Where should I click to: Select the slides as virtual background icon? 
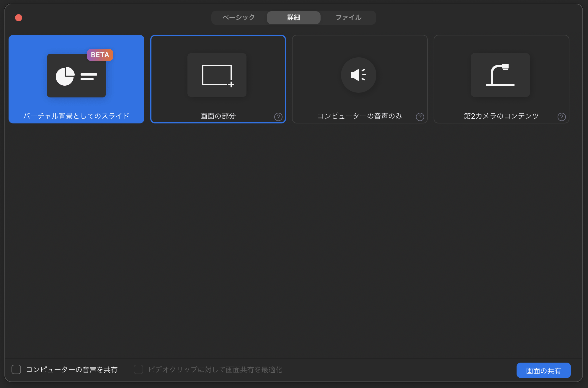coord(76,76)
